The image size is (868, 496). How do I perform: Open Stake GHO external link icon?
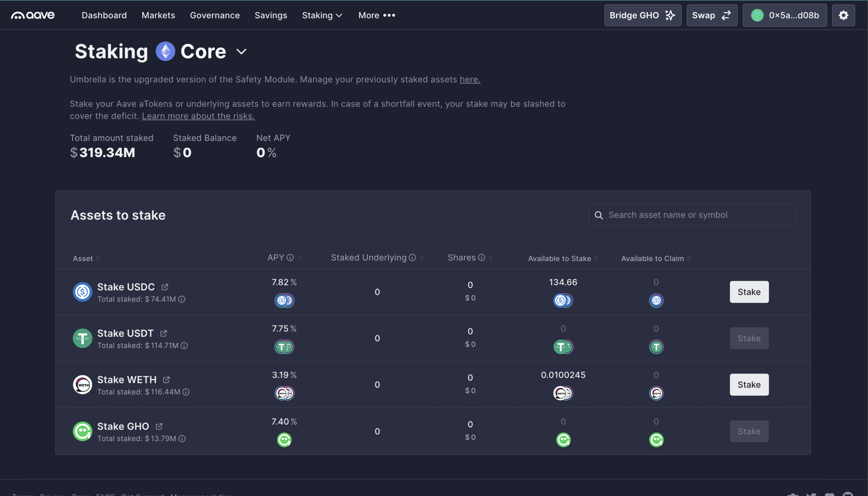(x=159, y=426)
